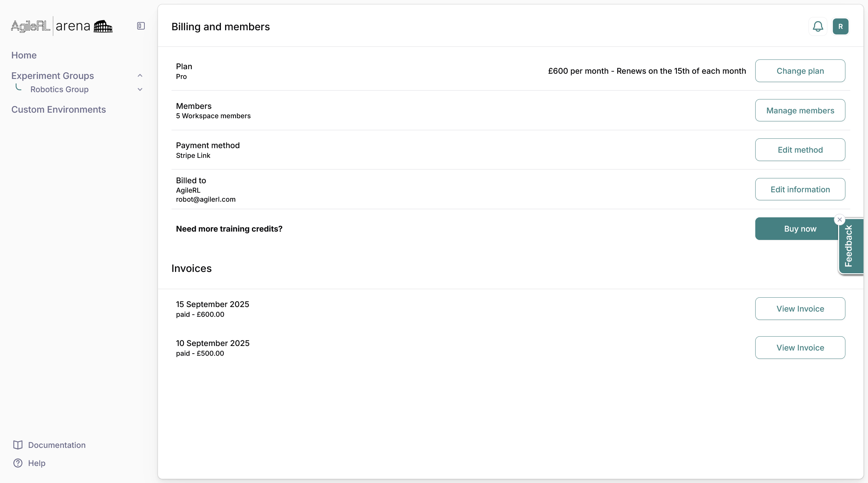
Task: Click the R profile avatar icon
Action: coord(840,26)
